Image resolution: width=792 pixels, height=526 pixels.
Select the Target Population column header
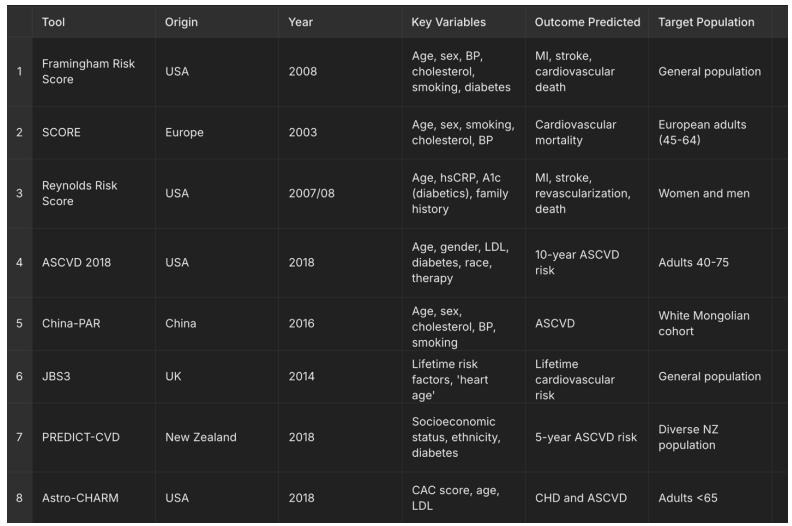(706, 22)
